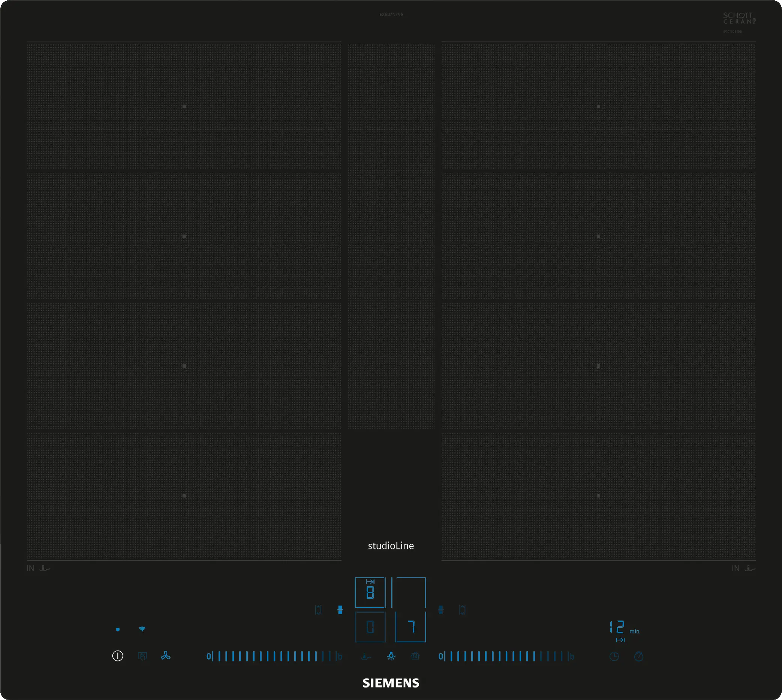Tap the clock timer icon
Image resolution: width=782 pixels, height=700 pixels.
614,657
